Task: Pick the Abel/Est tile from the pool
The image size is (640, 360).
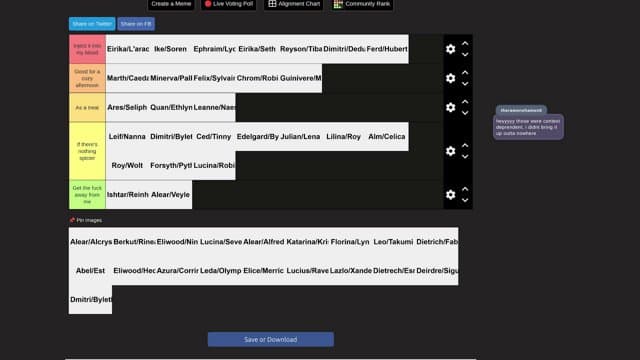Action: coord(91,271)
